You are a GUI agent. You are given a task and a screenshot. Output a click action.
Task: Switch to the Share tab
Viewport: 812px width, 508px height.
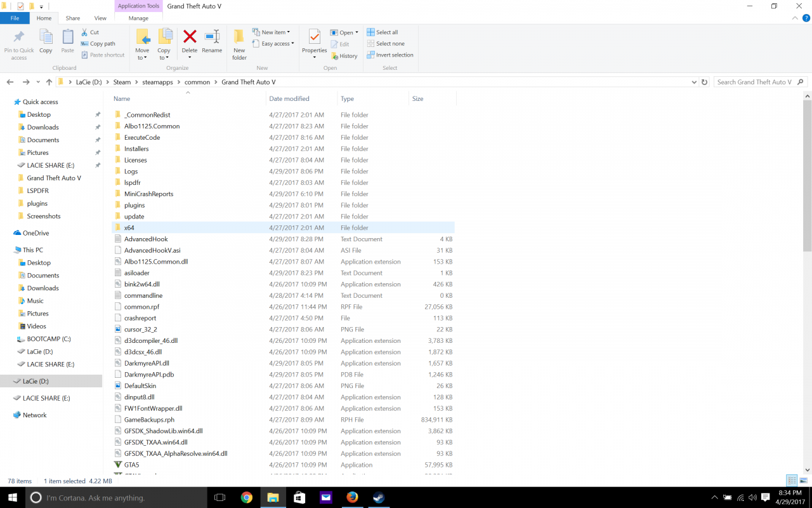click(73, 18)
